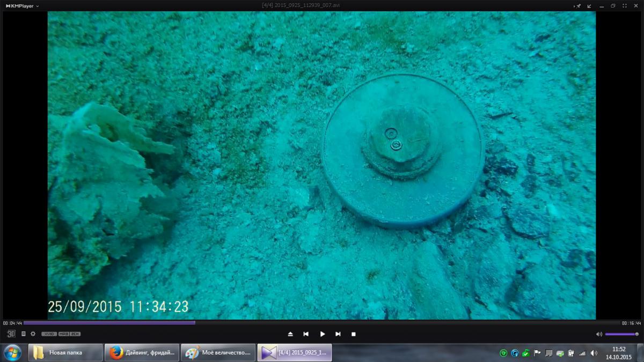Open the KMPlayer logo dropdown menu
Screen dimensions: 644x362
[23, 5]
